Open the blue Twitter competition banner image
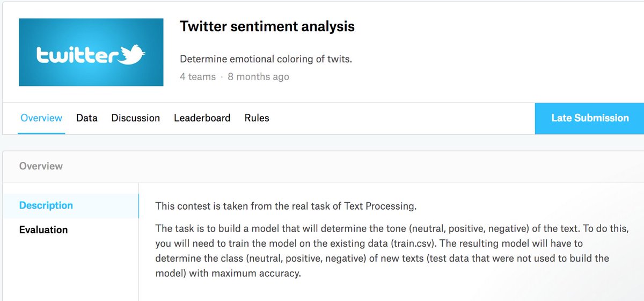 tap(91, 52)
